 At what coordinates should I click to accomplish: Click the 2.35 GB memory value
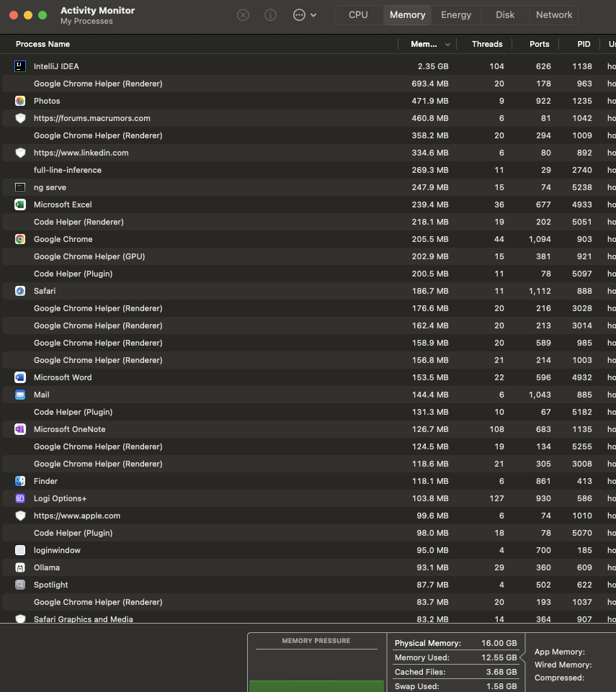pyautogui.click(x=433, y=66)
